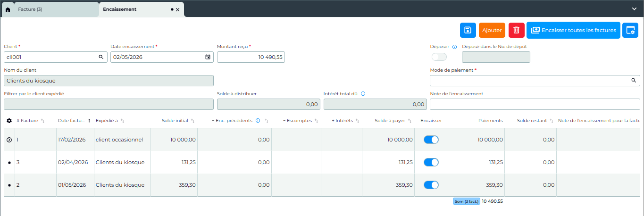The height and width of the screenshot is (216, 644).
Task: Open the Date encaissement calendar picker
Action: [x=208, y=57]
